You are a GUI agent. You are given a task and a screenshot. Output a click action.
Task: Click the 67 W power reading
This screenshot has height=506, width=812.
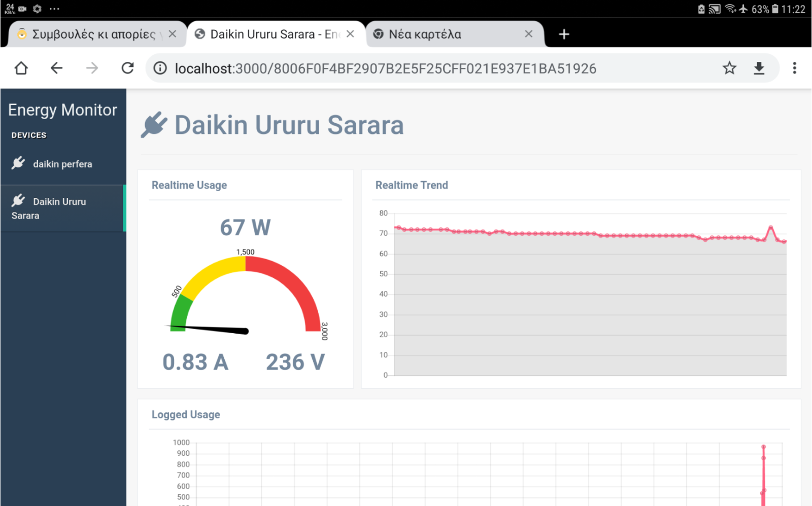(245, 228)
